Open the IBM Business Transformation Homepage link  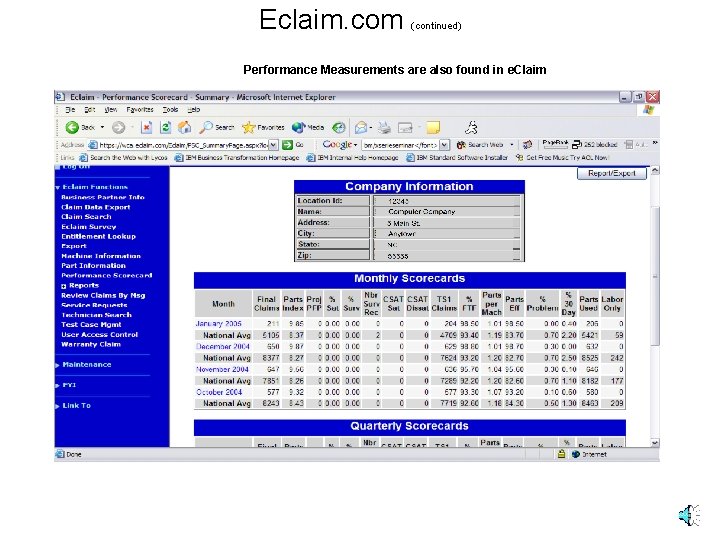point(237,158)
